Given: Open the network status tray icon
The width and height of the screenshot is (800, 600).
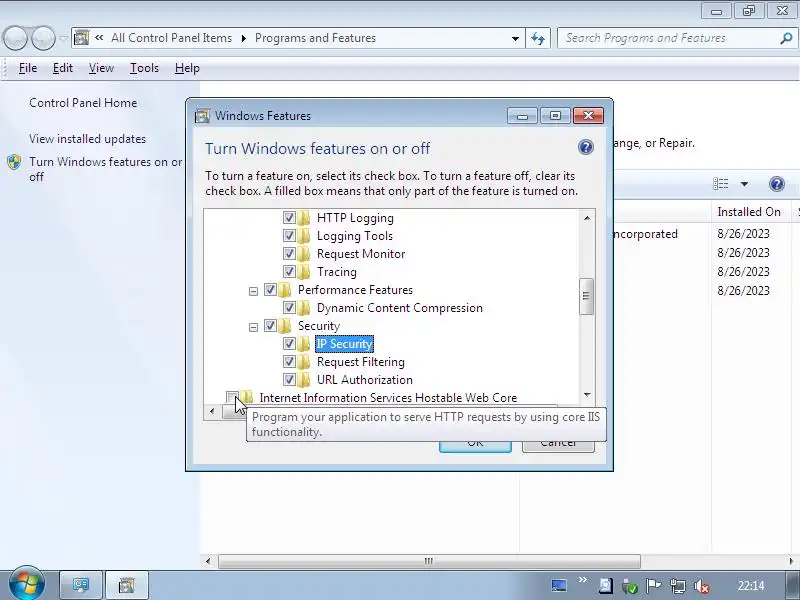Looking at the screenshot, I should (x=678, y=586).
